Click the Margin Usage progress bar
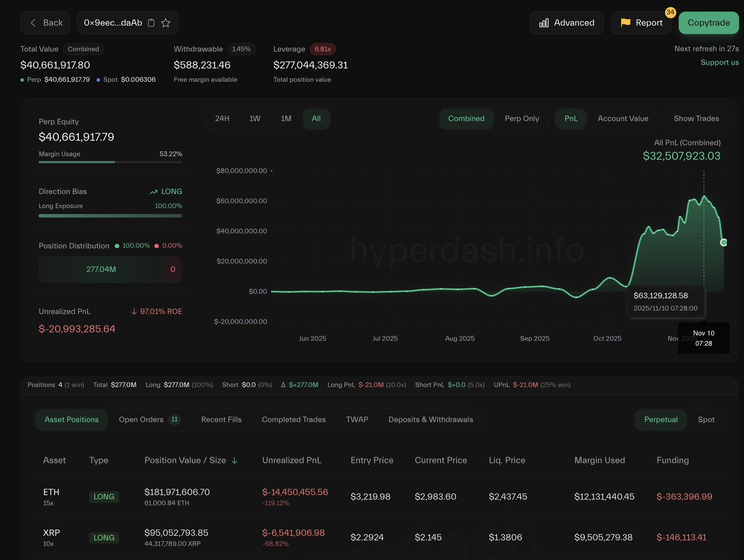Viewport: 744px width, 560px height. click(x=110, y=162)
